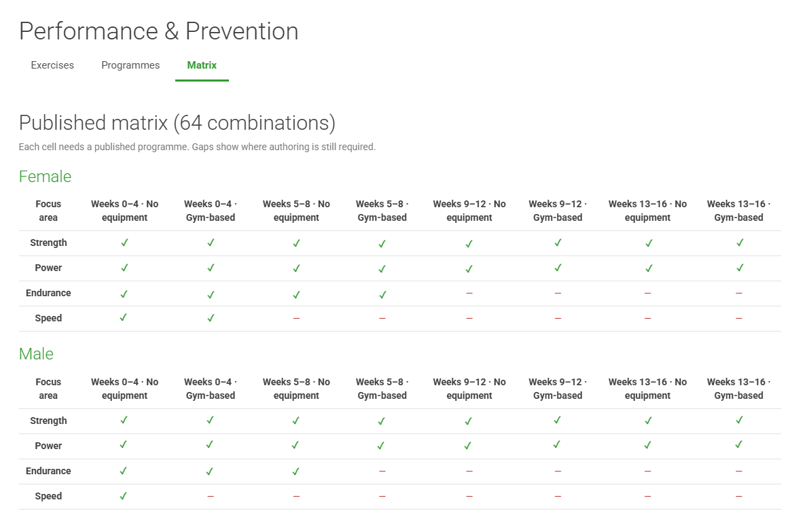Click Male Endurance Weeks 5–8 No equipment checkmark

(x=296, y=472)
